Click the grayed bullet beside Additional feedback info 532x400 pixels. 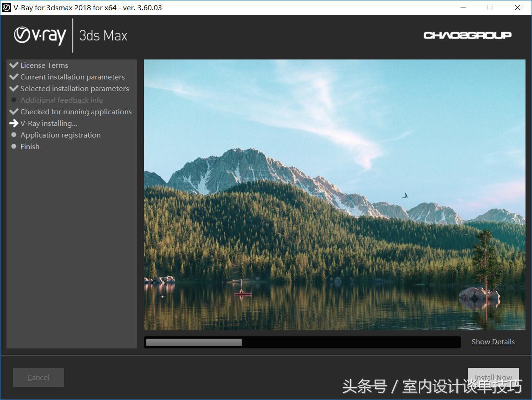click(13, 100)
